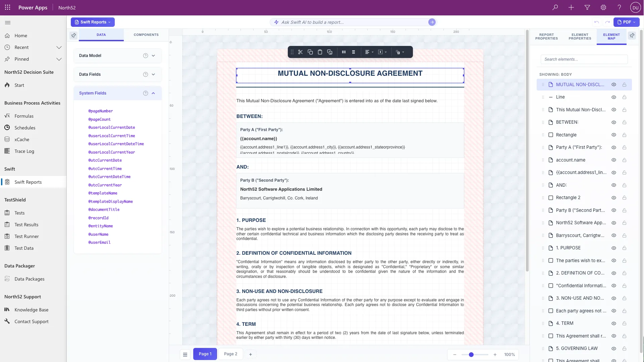The width and height of the screenshot is (644, 362).
Task: Switch to Page 2
Action: pos(230,354)
